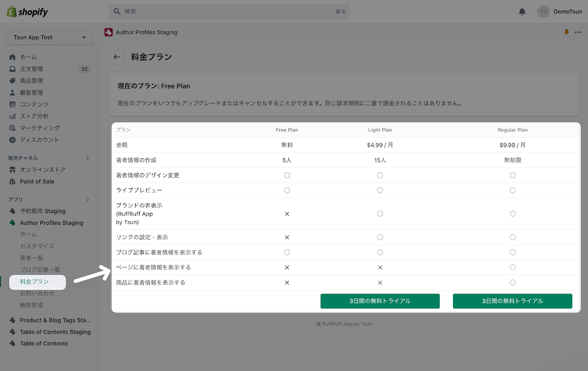Click the リンクの設定・表示 row label
This screenshot has height=371, width=588.
pyautogui.click(x=142, y=237)
